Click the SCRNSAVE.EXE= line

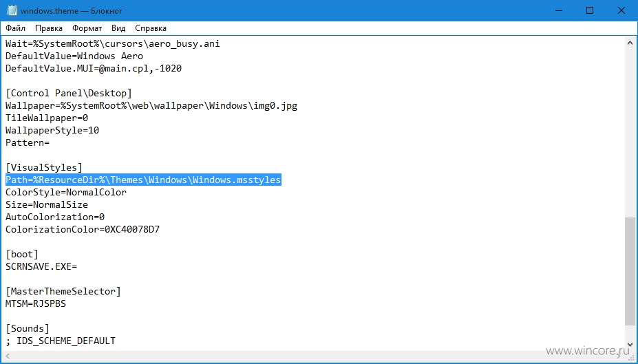41,267
